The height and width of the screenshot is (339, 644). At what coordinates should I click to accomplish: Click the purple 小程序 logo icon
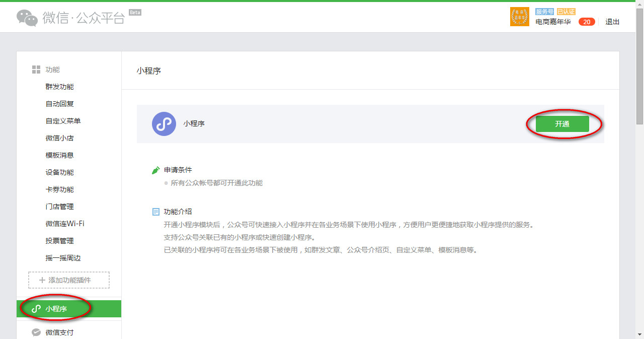point(164,124)
